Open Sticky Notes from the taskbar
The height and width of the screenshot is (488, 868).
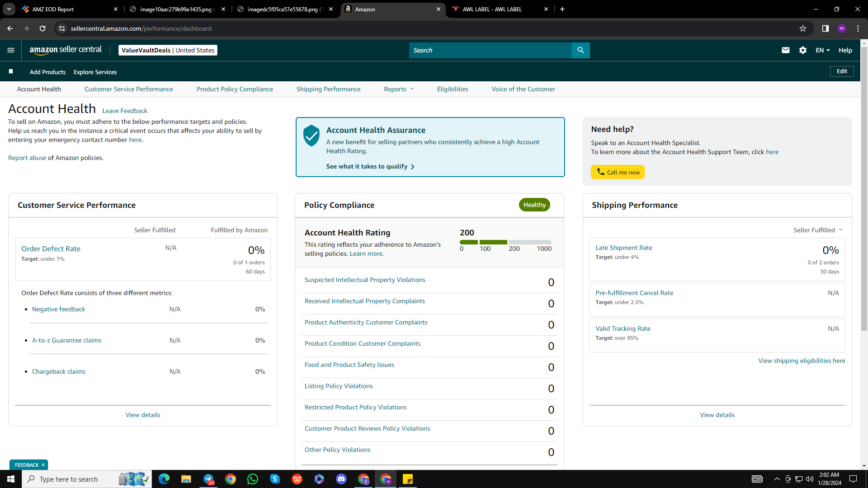(408, 479)
